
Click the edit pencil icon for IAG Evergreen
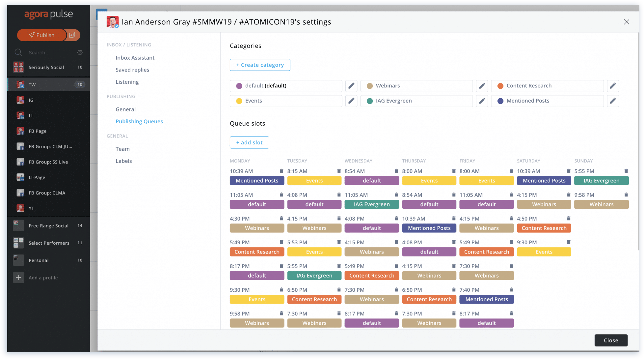click(482, 100)
